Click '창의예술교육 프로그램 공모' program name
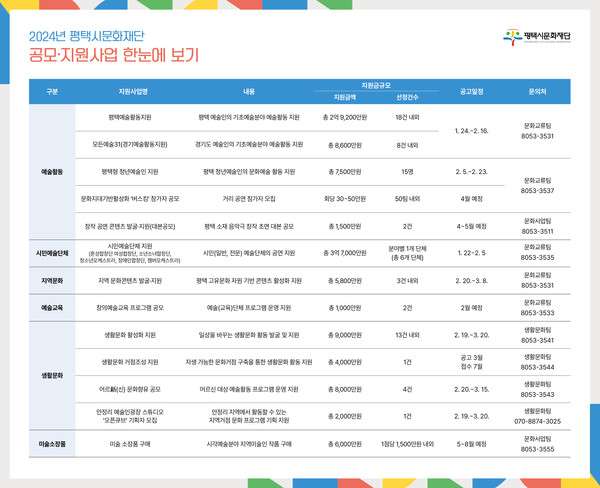Viewport: 600px width, 488px height. (x=130, y=308)
